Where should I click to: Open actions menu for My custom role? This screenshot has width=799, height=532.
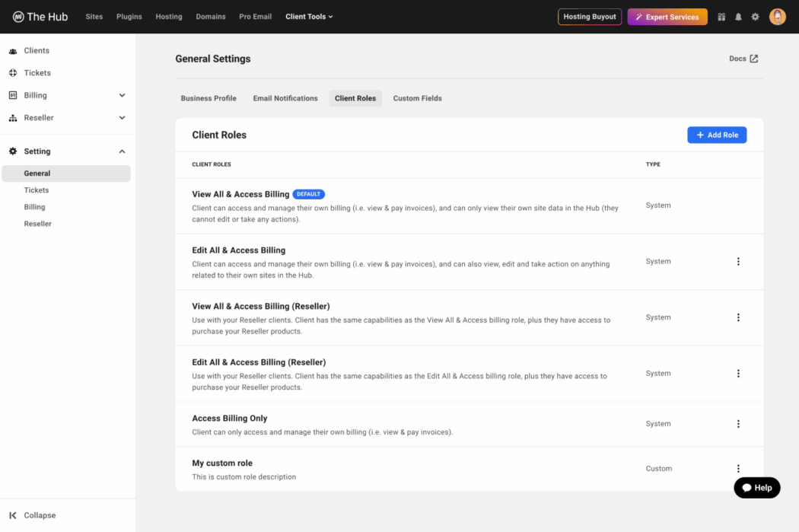tap(738, 469)
